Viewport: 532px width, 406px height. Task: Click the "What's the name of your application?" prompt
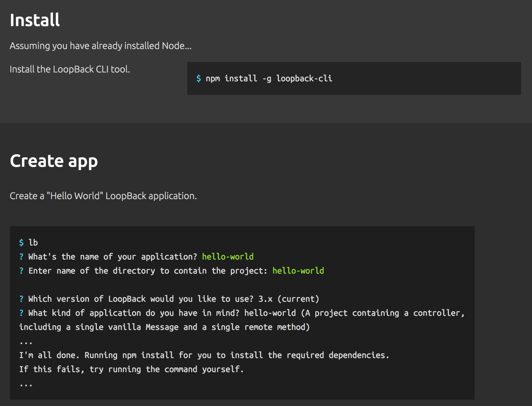click(x=108, y=257)
